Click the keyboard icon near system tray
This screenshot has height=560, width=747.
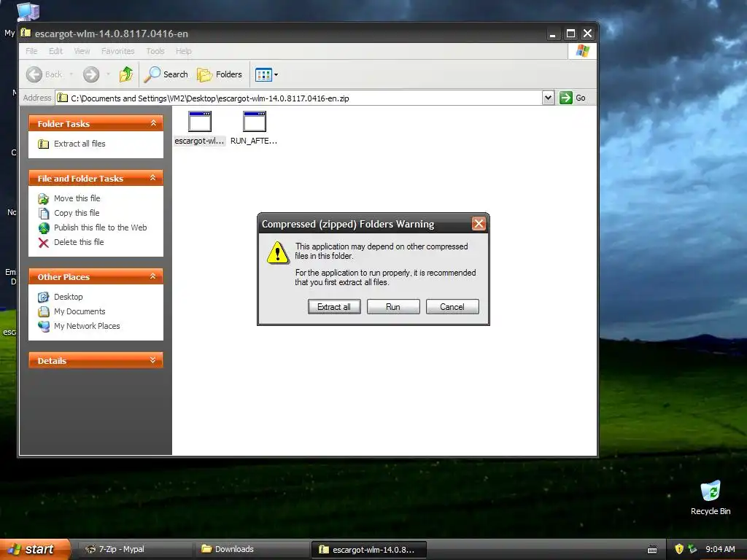click(x=652, y=550)
